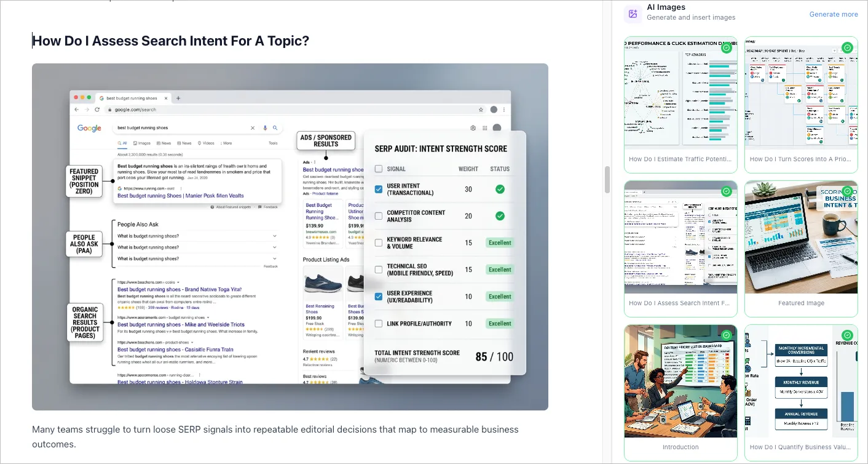Select the traffic potential estimation thumbnail
The height and width of the screenshot is (464, 868).
tap(681, 93)
